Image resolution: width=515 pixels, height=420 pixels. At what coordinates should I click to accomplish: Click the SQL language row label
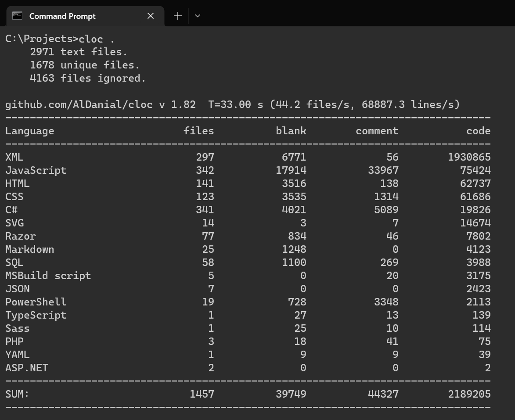tap(14, 262)
